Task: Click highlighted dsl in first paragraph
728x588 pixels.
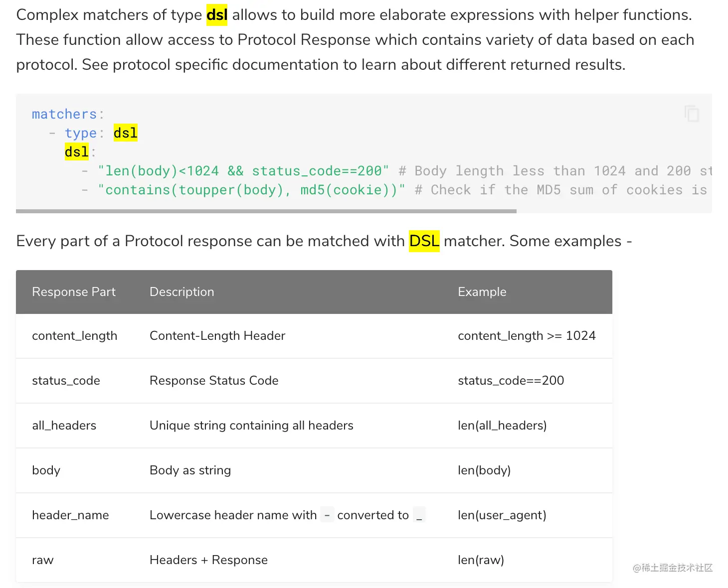Action: (217, 15)
